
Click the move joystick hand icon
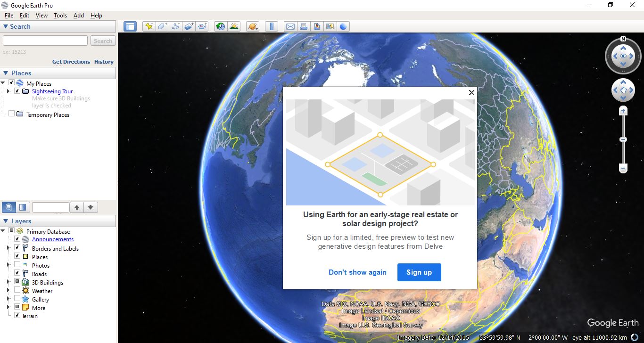pyautogui.click(x=623, y=90)
